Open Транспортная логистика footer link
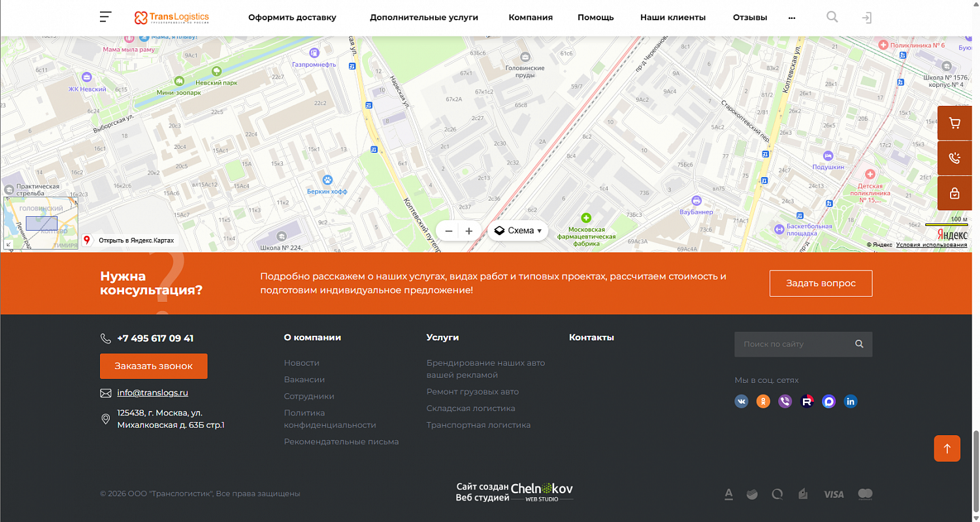 pyautogui.click(x=478, y=425)
